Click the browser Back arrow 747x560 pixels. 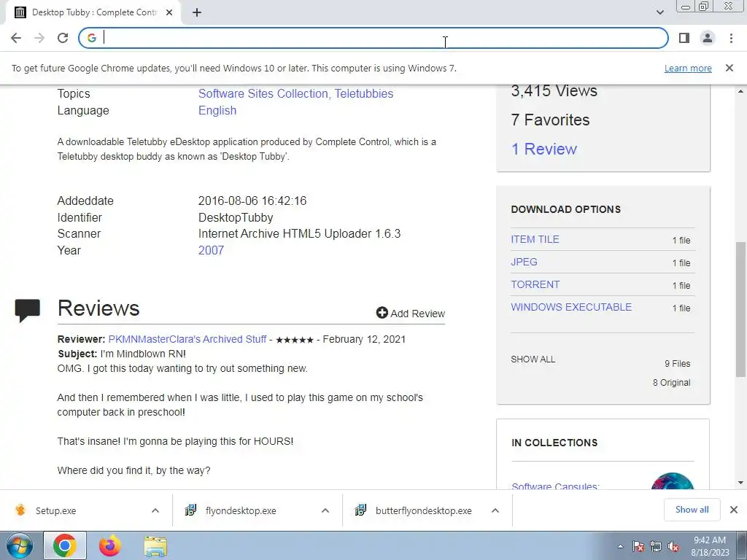(16, 38)
